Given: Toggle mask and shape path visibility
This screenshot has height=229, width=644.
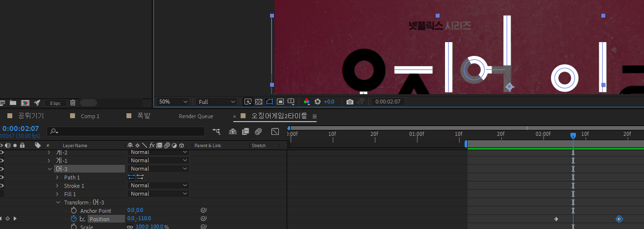Looking at the screenshot, I should point(270,102).
